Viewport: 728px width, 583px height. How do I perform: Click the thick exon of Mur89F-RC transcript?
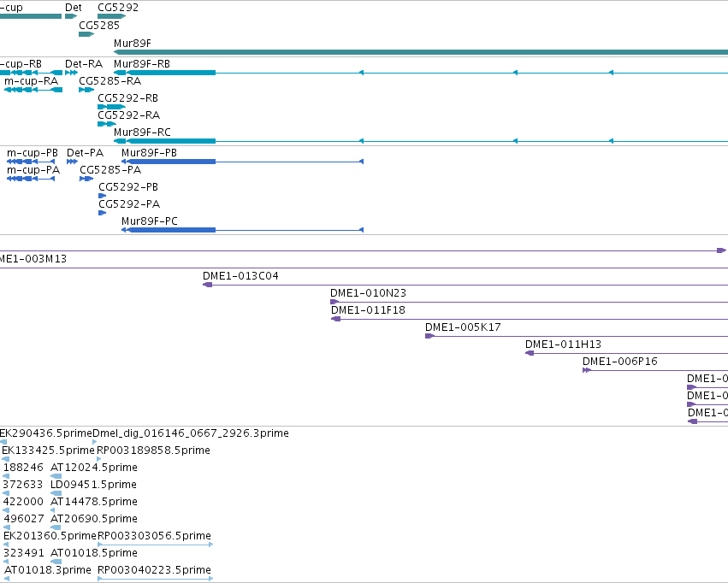[x=171, y=141]
